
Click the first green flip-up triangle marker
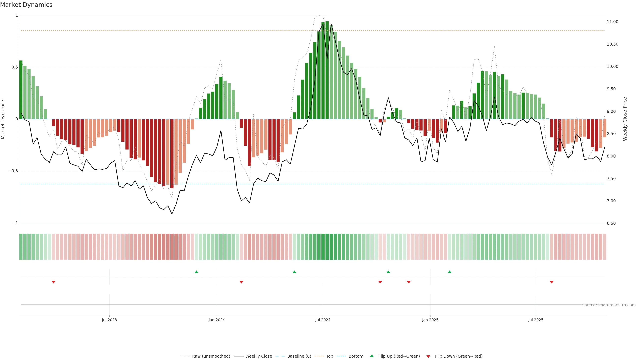coord(196,272)
